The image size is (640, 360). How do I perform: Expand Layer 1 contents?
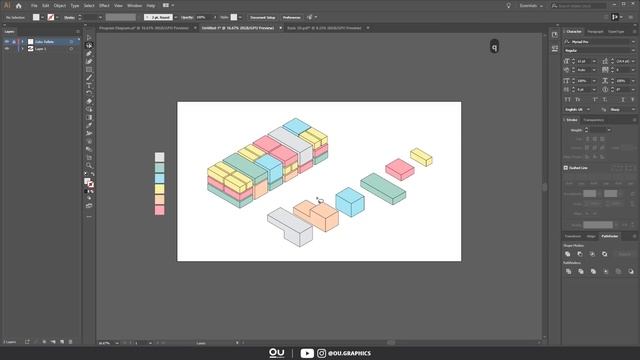22,49
